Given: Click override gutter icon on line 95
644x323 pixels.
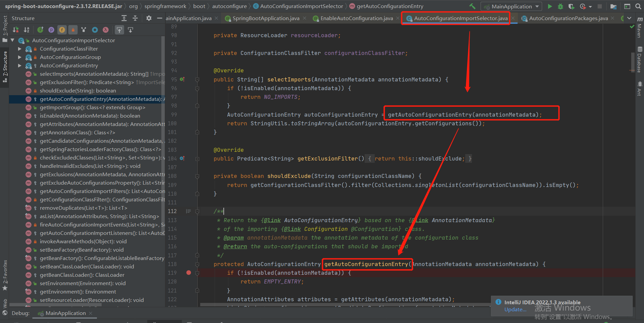Looking at the screenshot, I should pos(182,79).
